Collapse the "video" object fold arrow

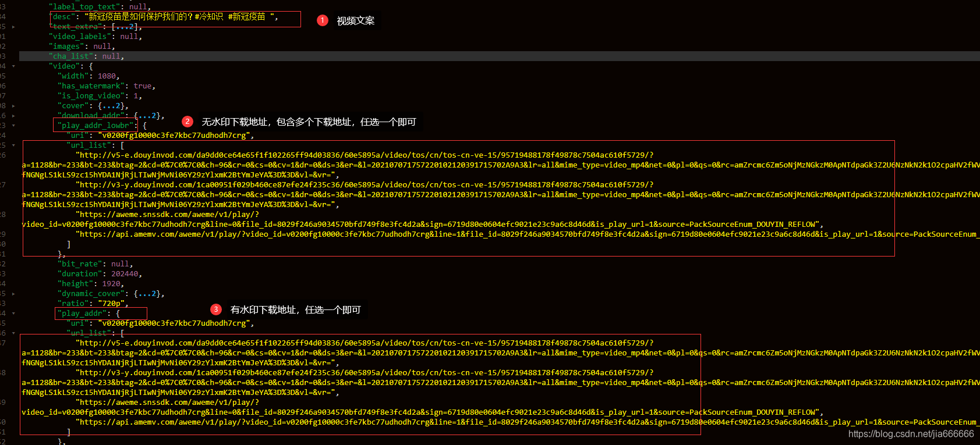pos(13,66)
